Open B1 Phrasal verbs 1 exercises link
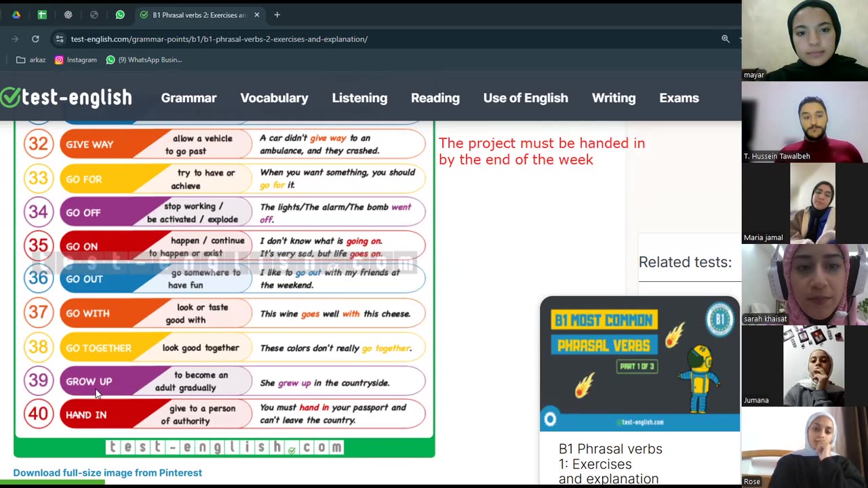Screen dimensions: 868x488 (610, 464)
